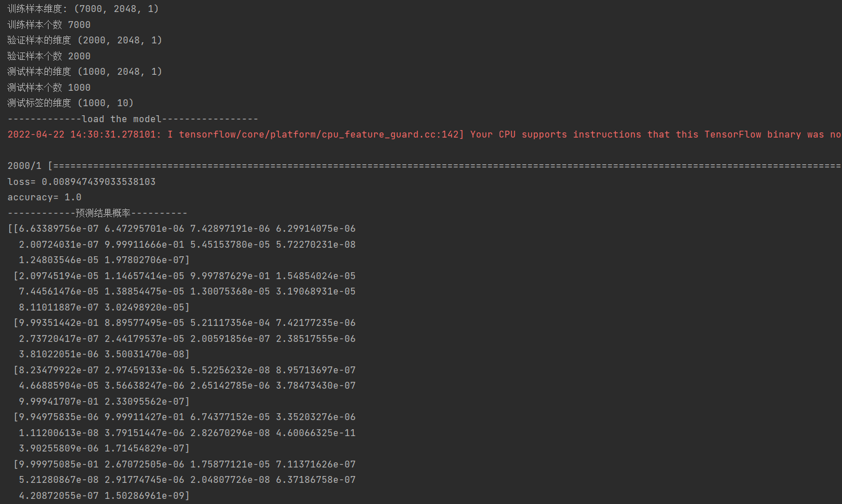Select the line '验证样本的维度 (2000, 2048, 1)'
The image size is (842, 504).
coord(85,41)
